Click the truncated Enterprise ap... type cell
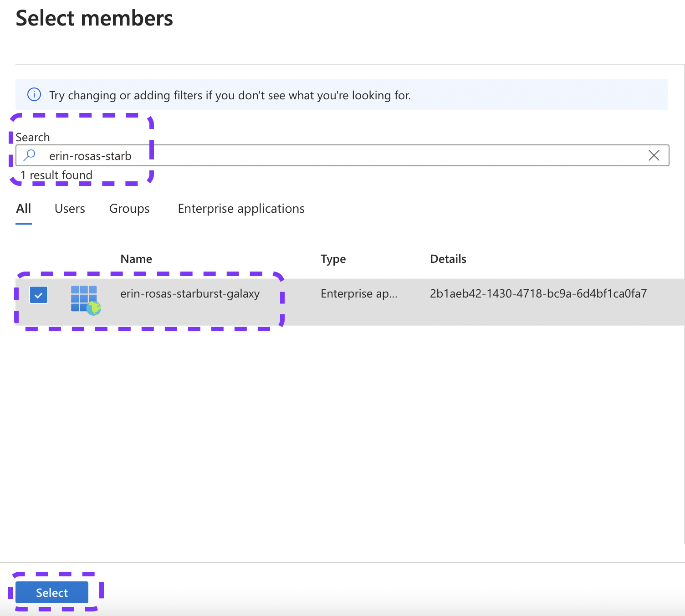This screenshot has height=616, width=685. point(359,294)
